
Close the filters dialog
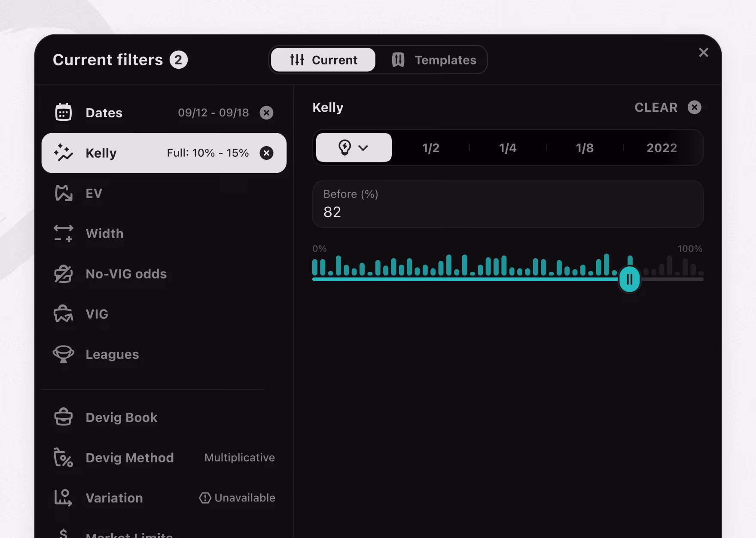click(703, 52)
